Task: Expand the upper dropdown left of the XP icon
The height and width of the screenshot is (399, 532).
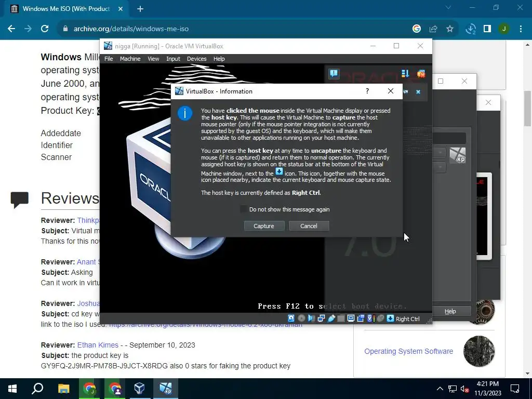Action: (441, 152)
